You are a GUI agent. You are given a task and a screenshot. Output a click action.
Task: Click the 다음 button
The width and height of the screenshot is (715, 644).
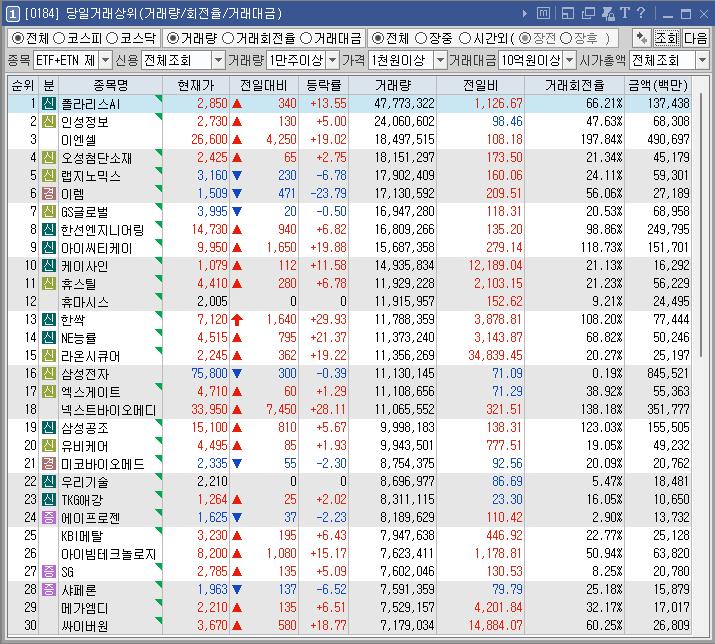tap(695, 38)
